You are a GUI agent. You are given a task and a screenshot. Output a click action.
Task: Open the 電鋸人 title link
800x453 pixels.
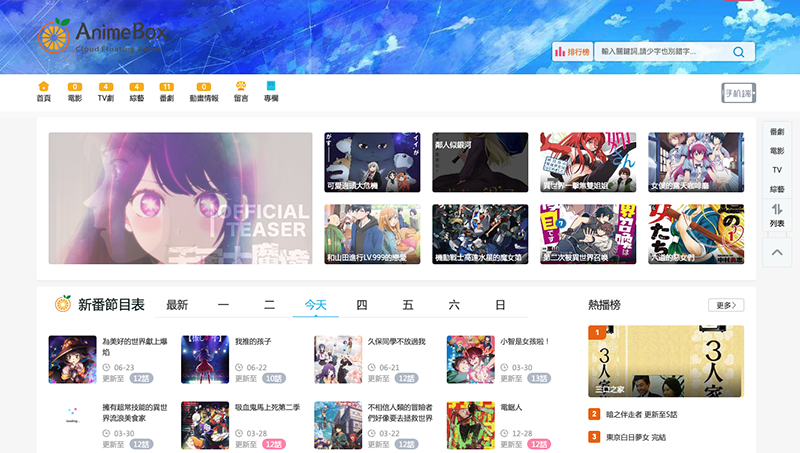click(511, 407)
